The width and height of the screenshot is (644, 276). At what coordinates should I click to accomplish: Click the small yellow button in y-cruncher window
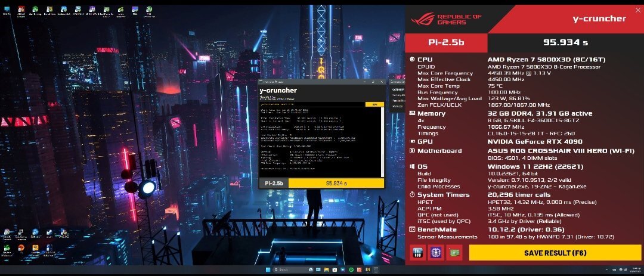pyautogui.click(x=374, y=104)
